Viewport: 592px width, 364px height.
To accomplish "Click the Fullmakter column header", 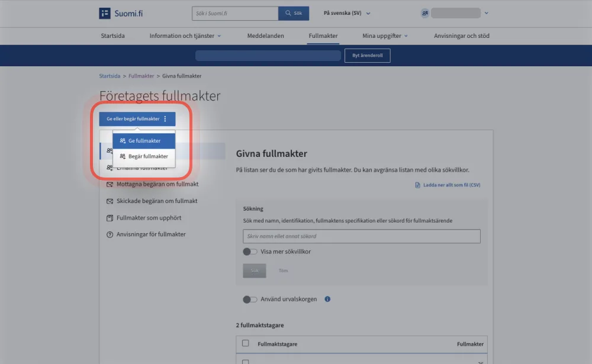I will point(470,344).
